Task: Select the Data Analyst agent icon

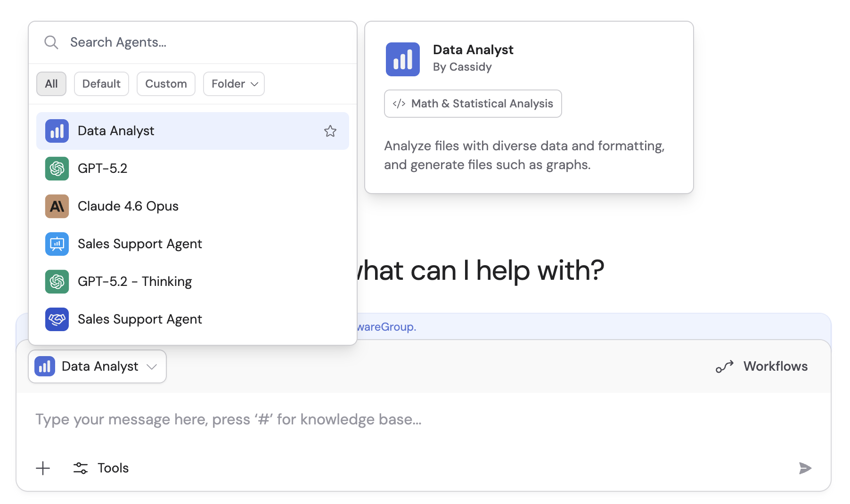Action: coord(57,130)
